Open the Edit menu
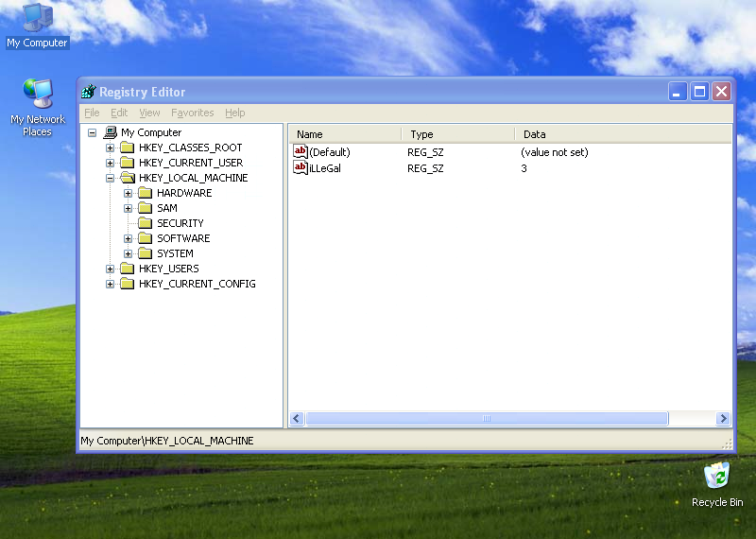Image resolution: width=756 pixels, height=539 pixels. [x=119, y=113]
